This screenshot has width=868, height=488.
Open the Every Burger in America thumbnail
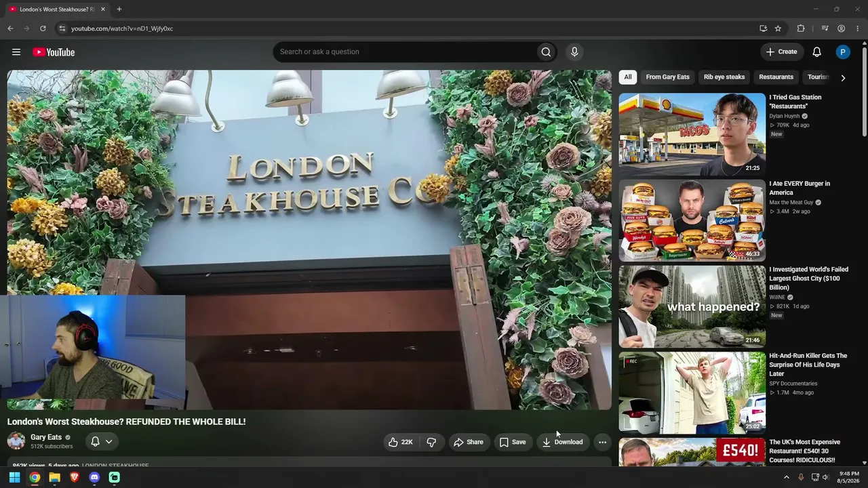click(x=692, y=220)
